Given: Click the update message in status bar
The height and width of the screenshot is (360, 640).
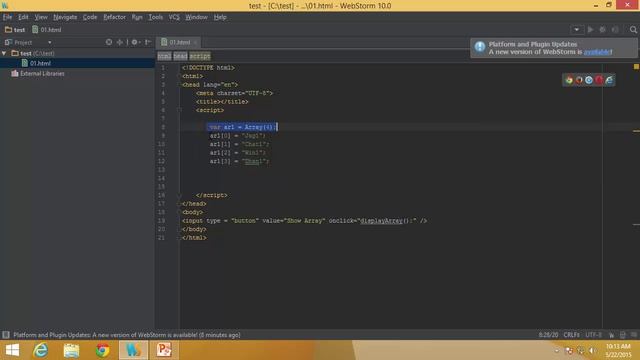Looking at the screenshot, I should (127, 335).
